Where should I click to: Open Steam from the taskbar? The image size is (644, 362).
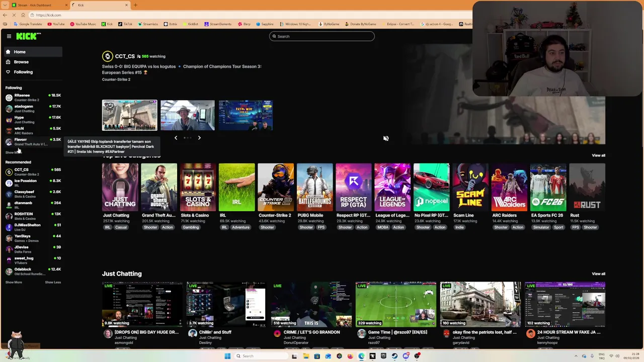[x=394, y=356]
